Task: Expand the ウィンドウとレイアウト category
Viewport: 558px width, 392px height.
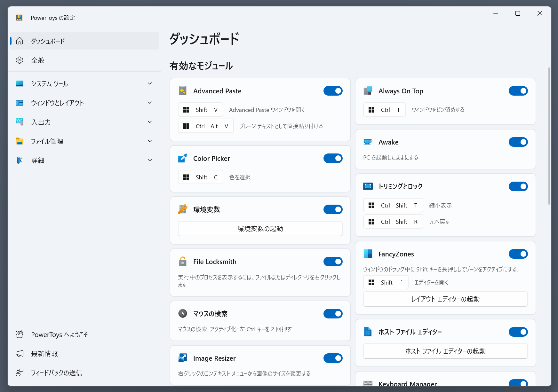Action: [84, 103]
